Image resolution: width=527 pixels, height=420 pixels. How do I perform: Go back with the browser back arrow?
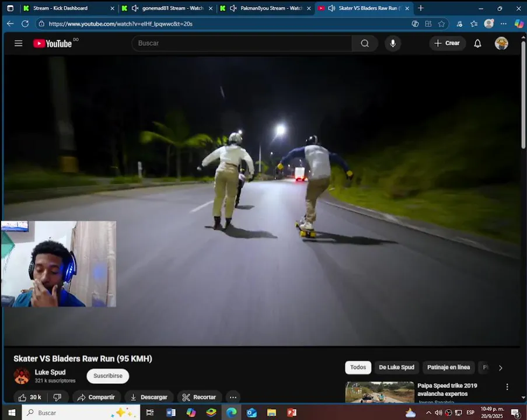point(10,23)
